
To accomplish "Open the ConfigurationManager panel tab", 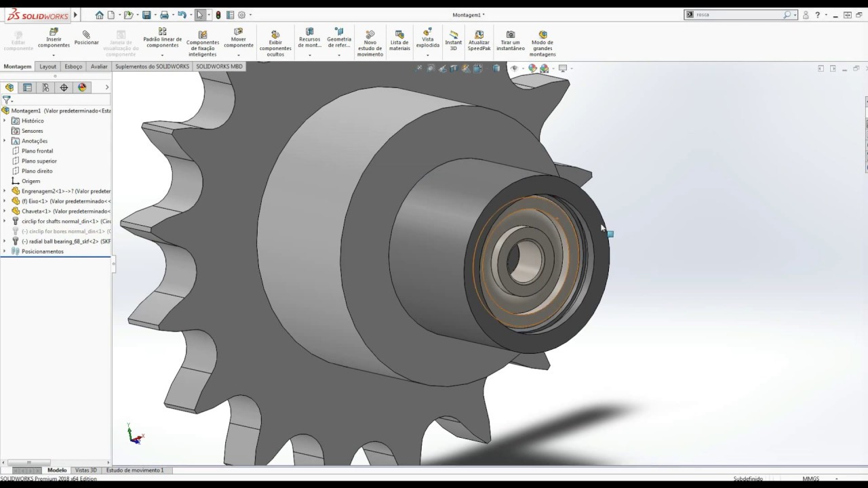I will pyautogui.click(x=45, y=87).
